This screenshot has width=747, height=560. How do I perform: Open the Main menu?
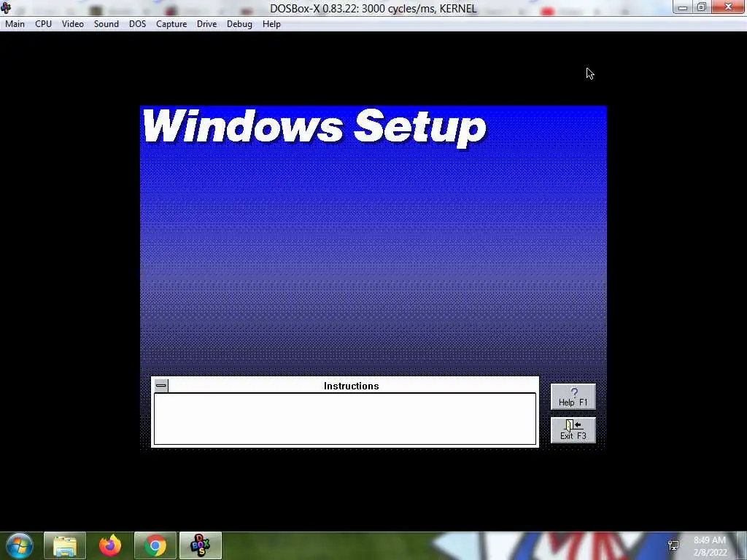click(x=15, y=24)
